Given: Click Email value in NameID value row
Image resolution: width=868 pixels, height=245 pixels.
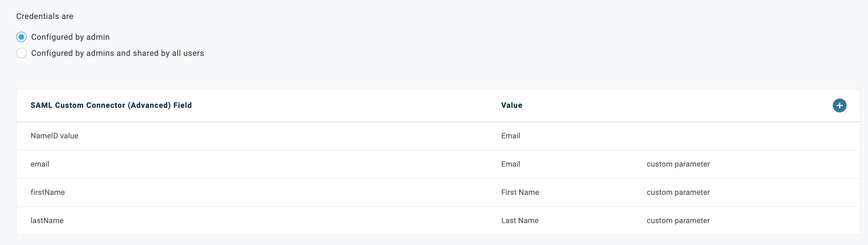Looking at the screenshot, I should [x=511, y=136].
